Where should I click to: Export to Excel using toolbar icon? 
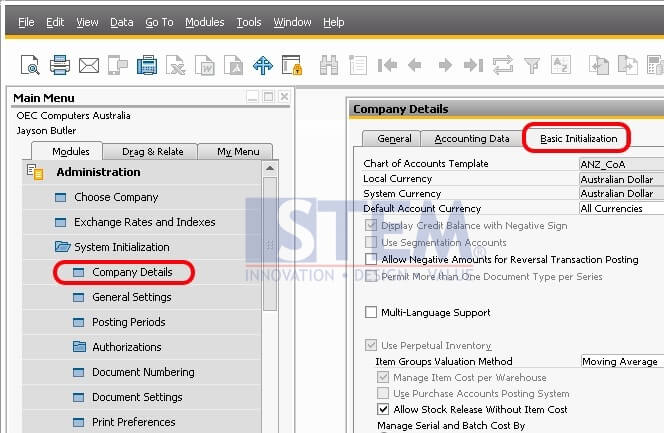[176, 65]
